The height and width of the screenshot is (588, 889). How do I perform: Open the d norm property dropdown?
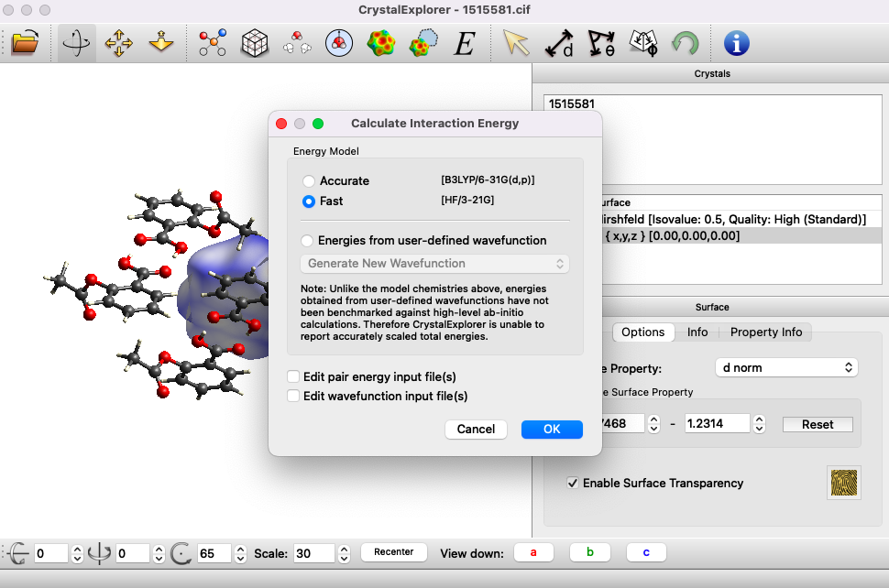[787, 367]
